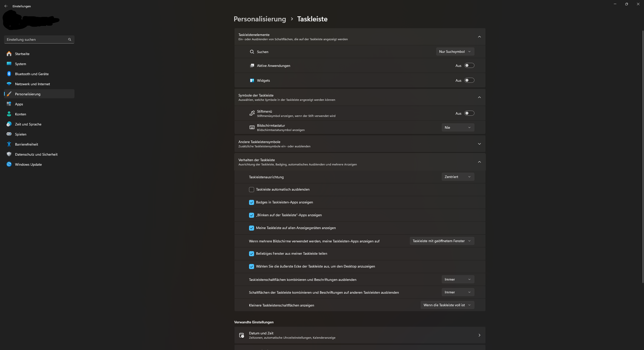Expand Andere Taskleistensymbole section
The height and width of the screenshot is (350, 644).
(479, 144)
